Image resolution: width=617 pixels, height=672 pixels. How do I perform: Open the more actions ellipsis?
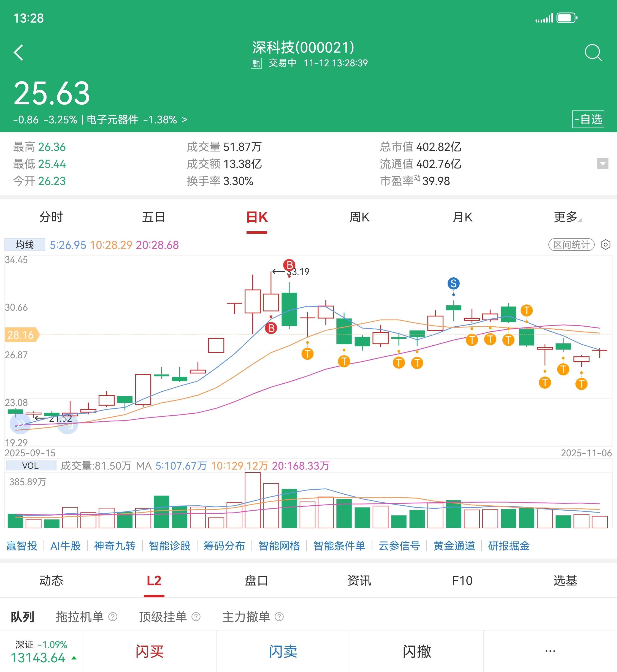pos(550,651)
